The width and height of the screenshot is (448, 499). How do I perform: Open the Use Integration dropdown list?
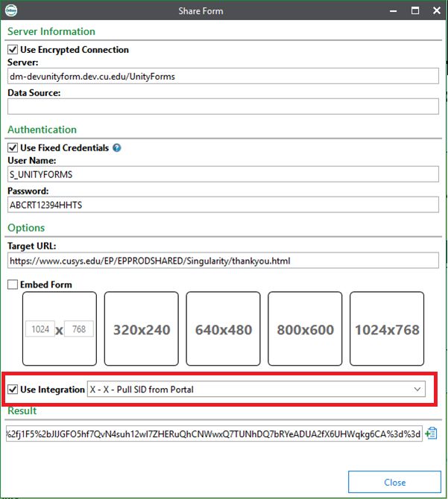pos(256,390)
